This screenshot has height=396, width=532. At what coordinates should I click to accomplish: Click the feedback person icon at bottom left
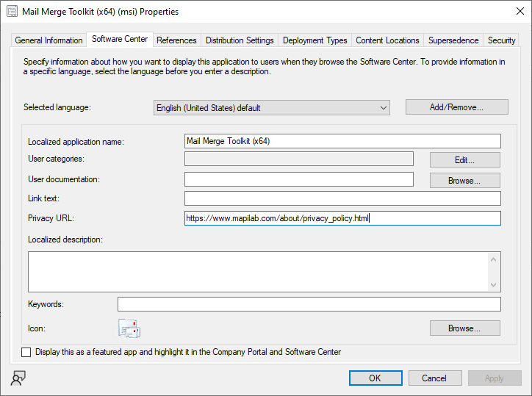[18, 378]
